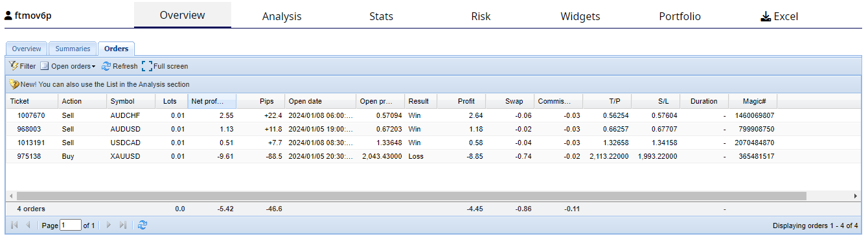Image resolution: width=868 pixels, height=243 pixels.
Task: Click the next page pager icon
Action: [x=109, y=225]
